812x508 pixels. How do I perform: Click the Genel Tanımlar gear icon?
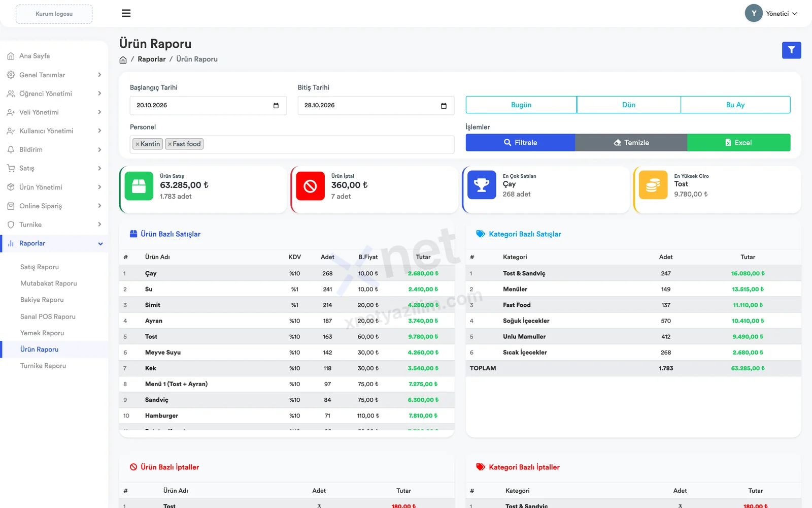(11, 75)
